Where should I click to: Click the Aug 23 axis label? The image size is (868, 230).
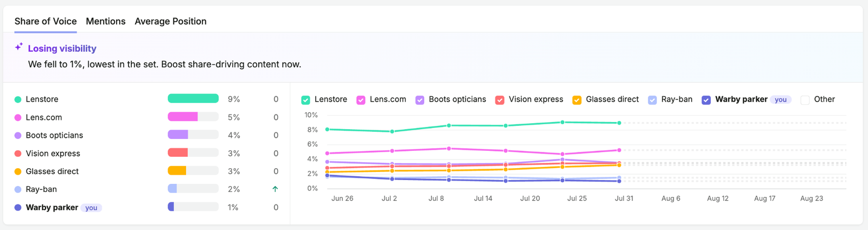click(x=812, y=199)
